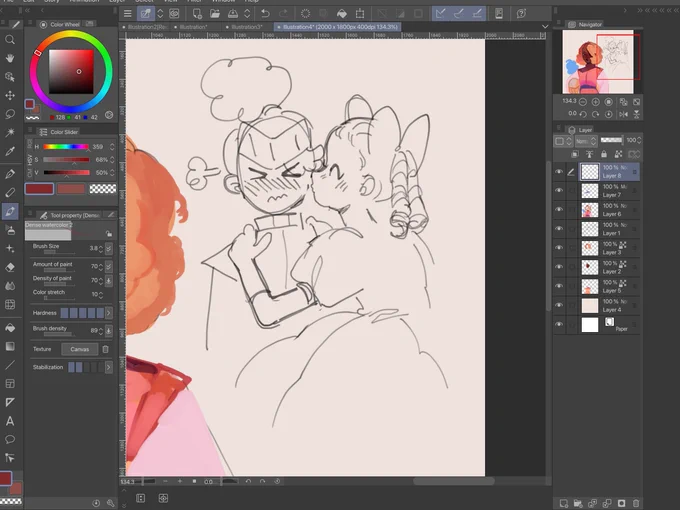Click the Fill icon in command bar
Screen dimensions: 680x510
[x=342, y=14]
